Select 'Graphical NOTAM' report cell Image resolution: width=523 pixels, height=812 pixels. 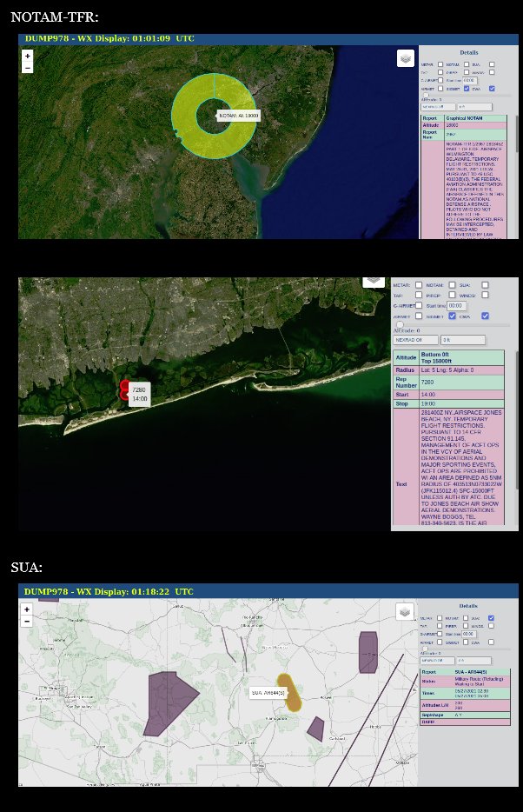coord(475,118)
